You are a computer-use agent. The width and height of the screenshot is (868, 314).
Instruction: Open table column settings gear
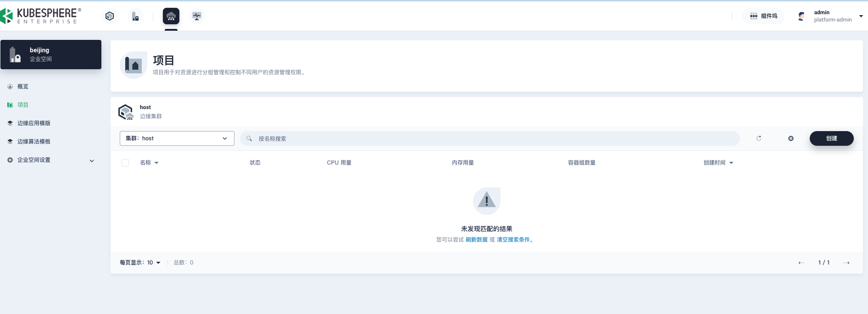point(791,138)
